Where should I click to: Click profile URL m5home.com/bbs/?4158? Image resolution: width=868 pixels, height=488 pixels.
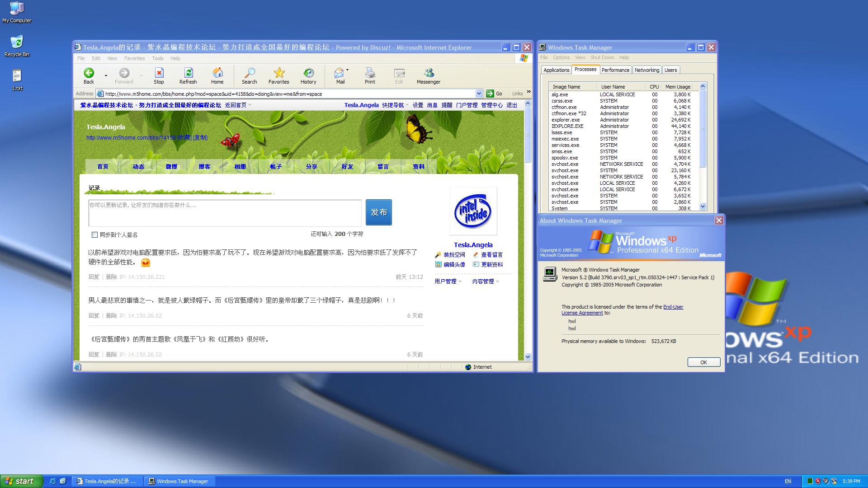coord(131,138)
